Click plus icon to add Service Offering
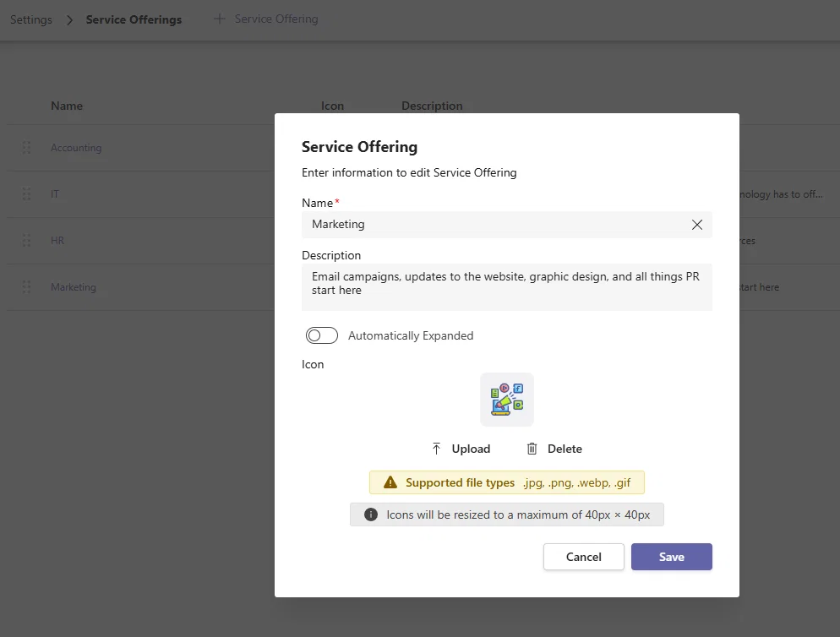The image size is (840, 637). (x=219, y=19)
